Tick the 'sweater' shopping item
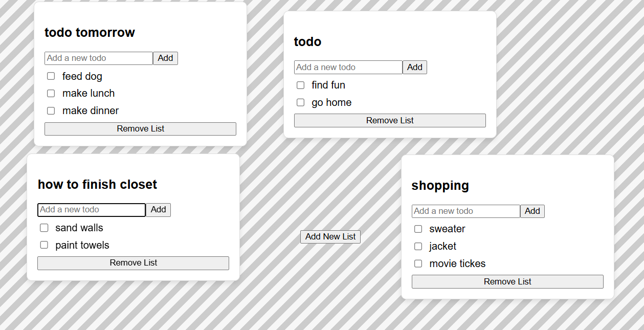This screenshot has width=644, height=330. click(x=418, y=229)
